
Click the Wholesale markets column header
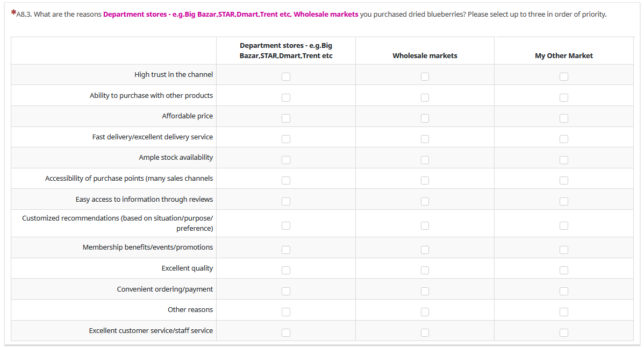tap(425, 55)
